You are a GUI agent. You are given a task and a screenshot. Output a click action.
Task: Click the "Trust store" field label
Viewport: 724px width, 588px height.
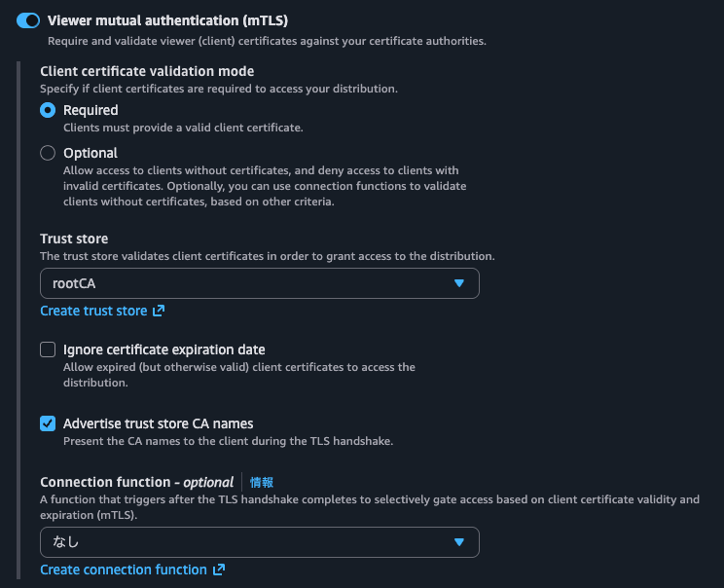pos(74,239)
